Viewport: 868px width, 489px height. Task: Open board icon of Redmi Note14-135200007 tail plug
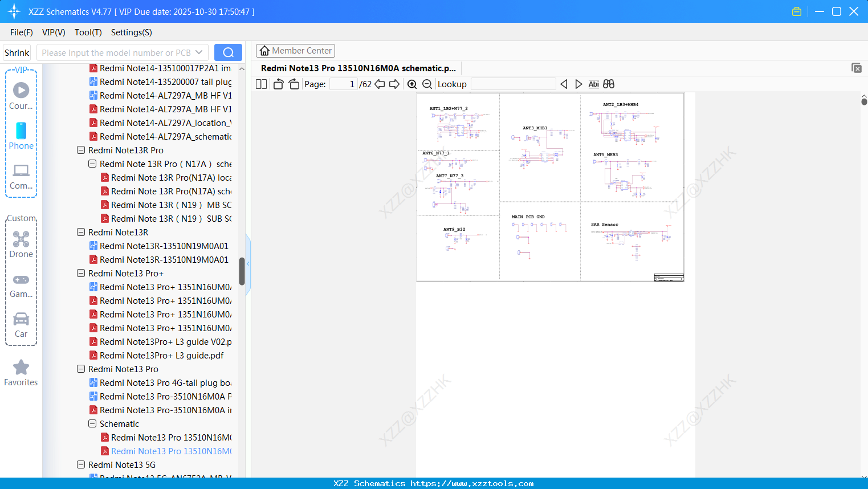tap(93, 82)
